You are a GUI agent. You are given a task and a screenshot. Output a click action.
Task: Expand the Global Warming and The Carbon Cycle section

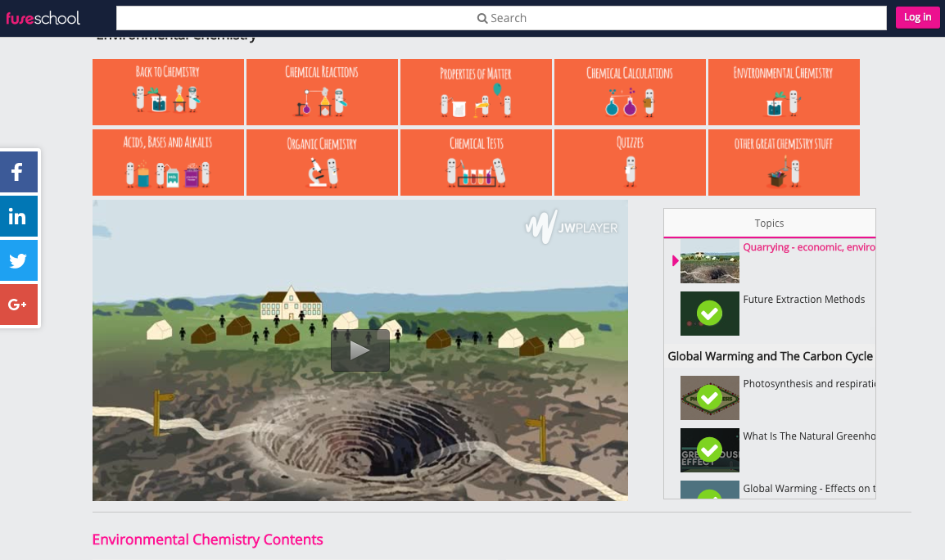[770, 356]
